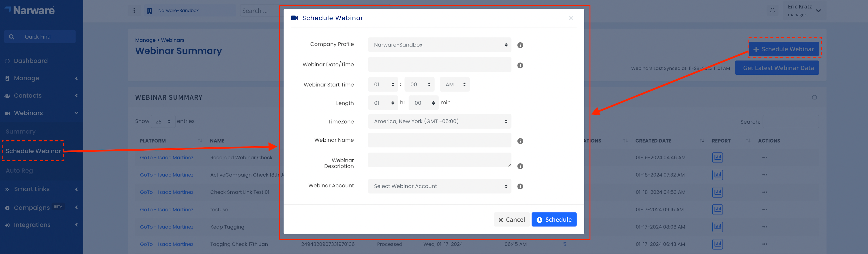Screen dimensions: 868x254
Task: Open the Company Profile dropdown
Action: click(439, 45)
